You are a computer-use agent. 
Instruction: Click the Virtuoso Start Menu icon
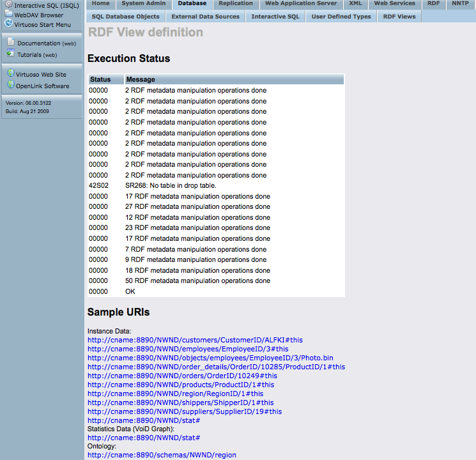(x=8, y=24)
